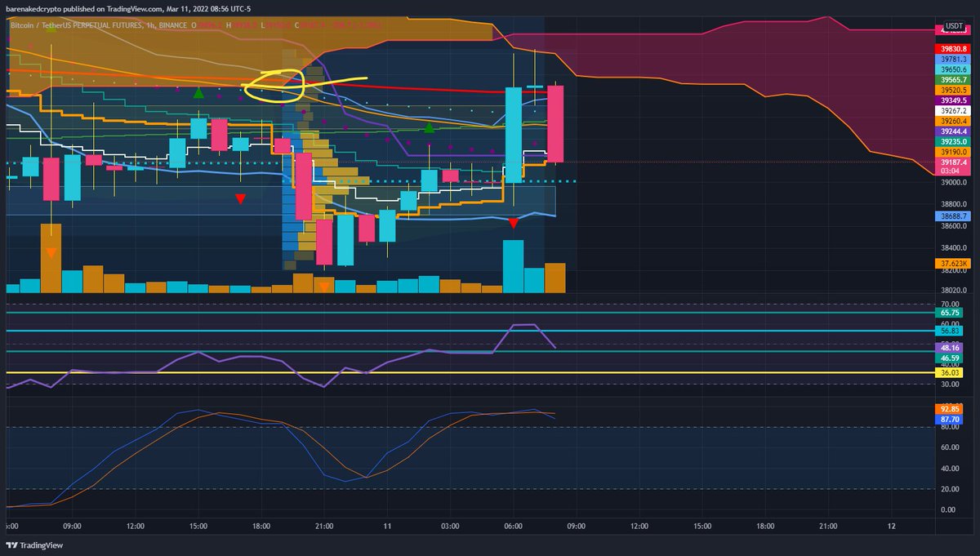Click the tall cyan volume bar at 06:00

(x=513, y=266)
